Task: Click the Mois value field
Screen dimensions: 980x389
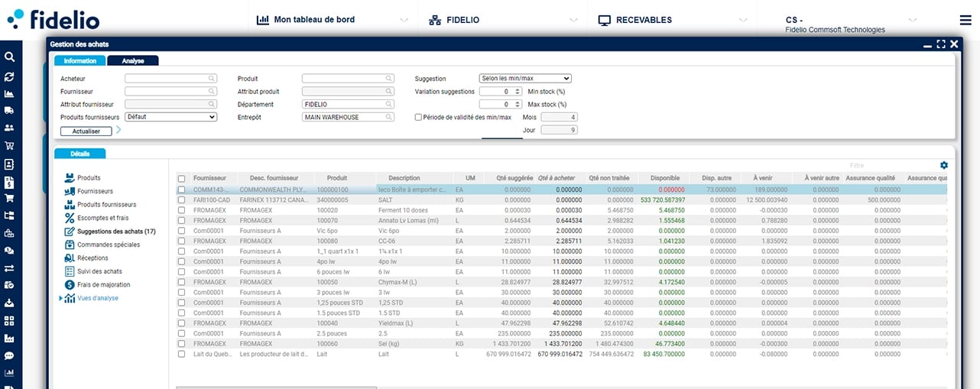Action: (x=560, y=117)
